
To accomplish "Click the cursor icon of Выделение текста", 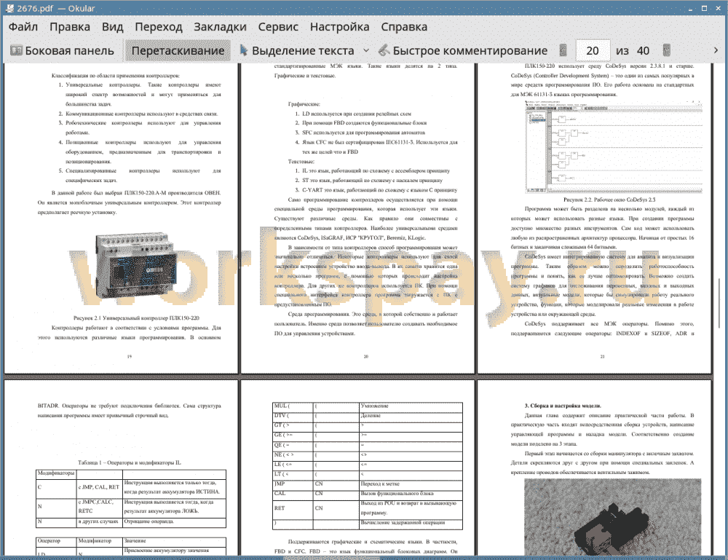I will pos(243,50).
